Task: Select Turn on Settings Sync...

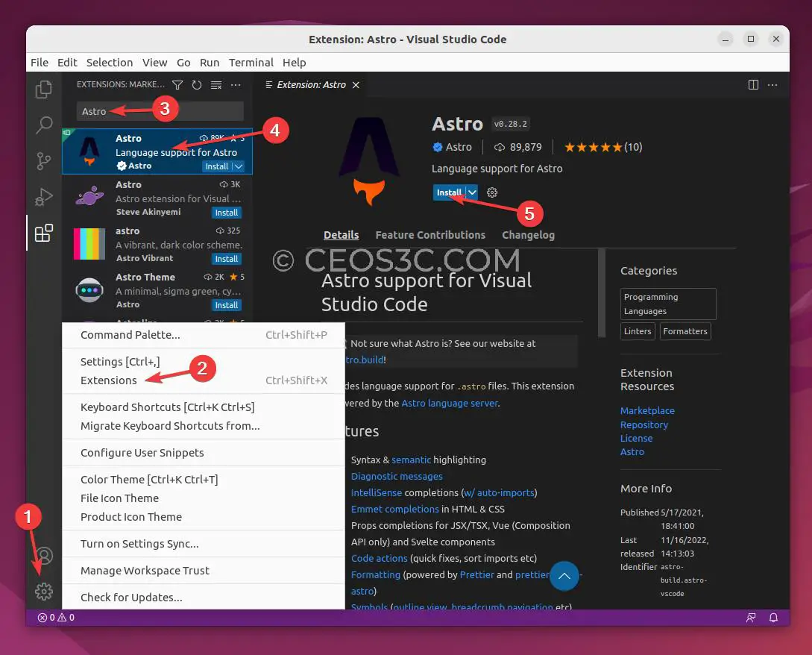Action: [204, 544]
